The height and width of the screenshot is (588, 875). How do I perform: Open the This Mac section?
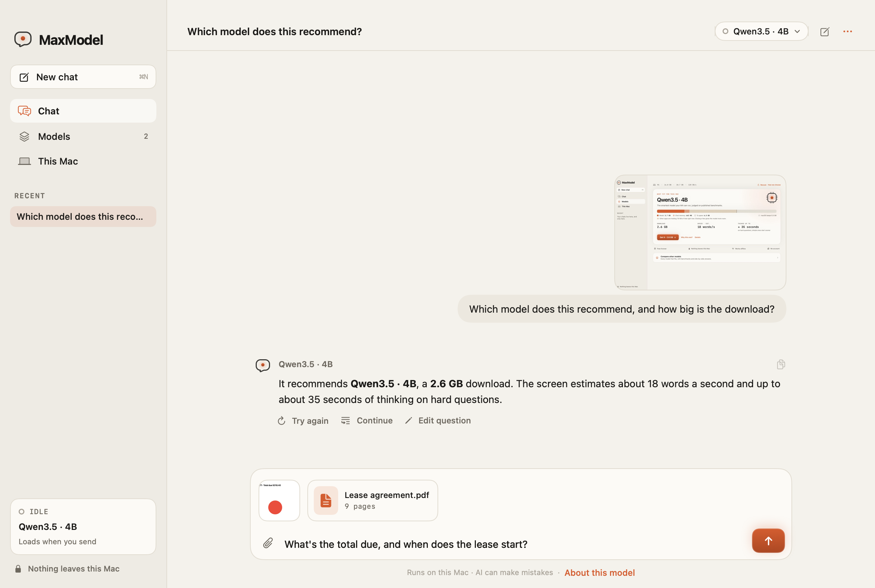click(83, 161)
